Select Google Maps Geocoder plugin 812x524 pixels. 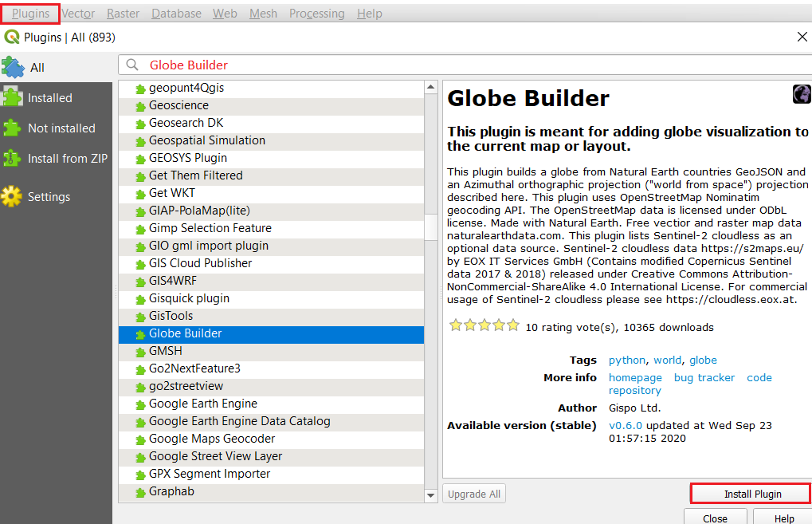272,439
